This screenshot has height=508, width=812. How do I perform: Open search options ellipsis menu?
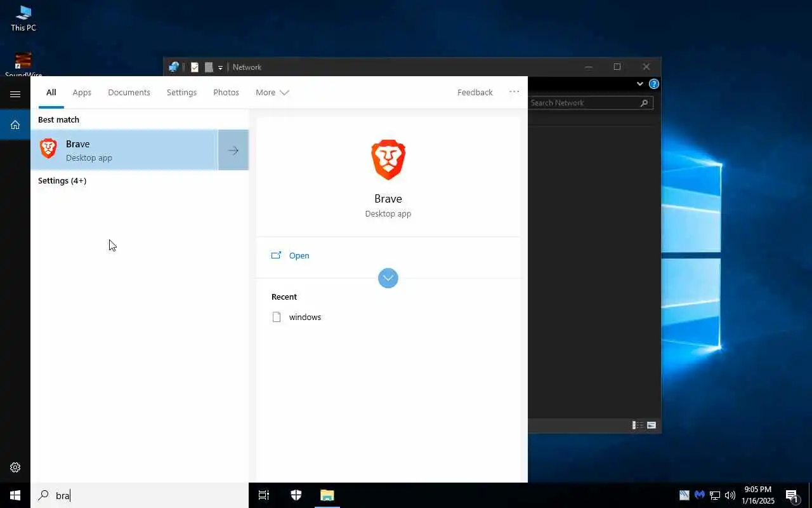click(514, 91)
